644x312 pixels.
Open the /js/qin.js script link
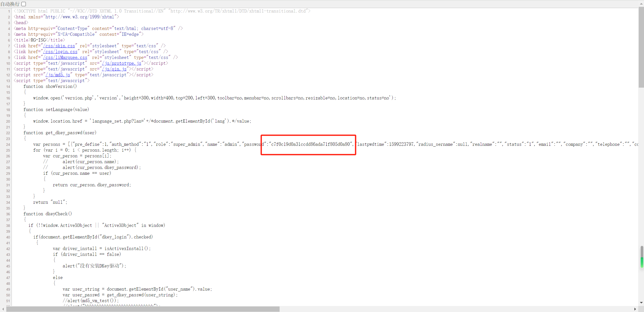pyautogui.click(x=114, y=69)
